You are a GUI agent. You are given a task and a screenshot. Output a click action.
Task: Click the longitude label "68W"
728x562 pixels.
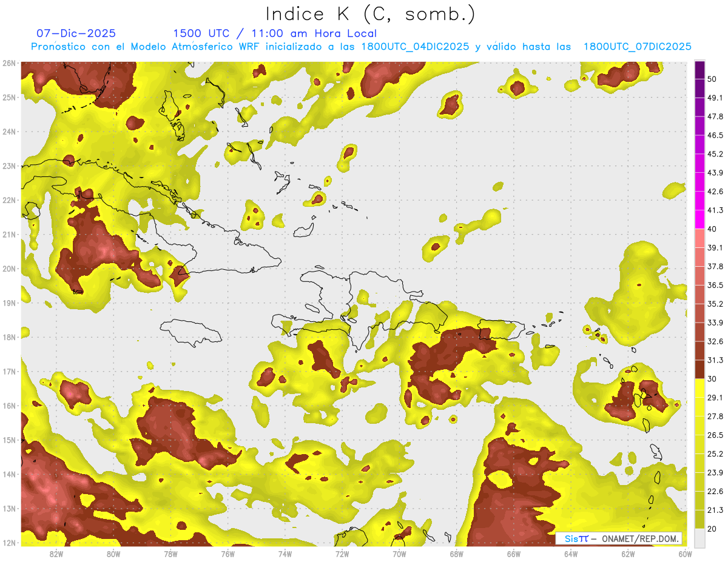pyautogui.click(x=456, y=554)
